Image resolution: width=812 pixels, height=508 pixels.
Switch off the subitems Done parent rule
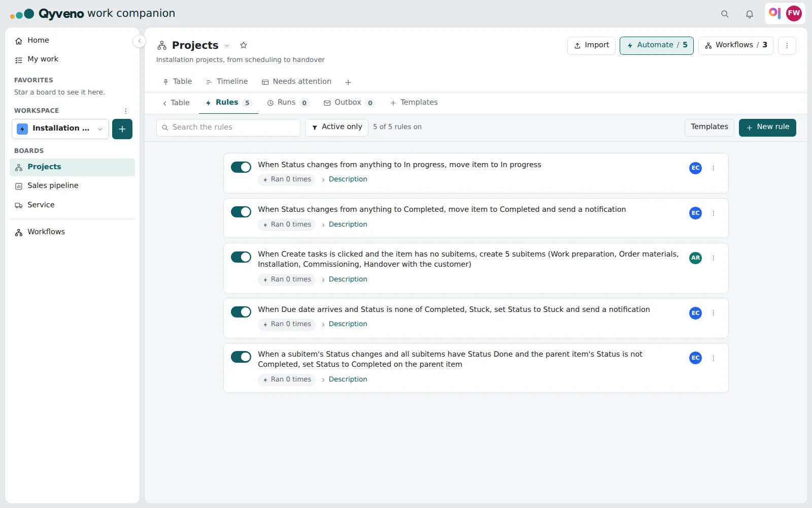click(241, 357)
